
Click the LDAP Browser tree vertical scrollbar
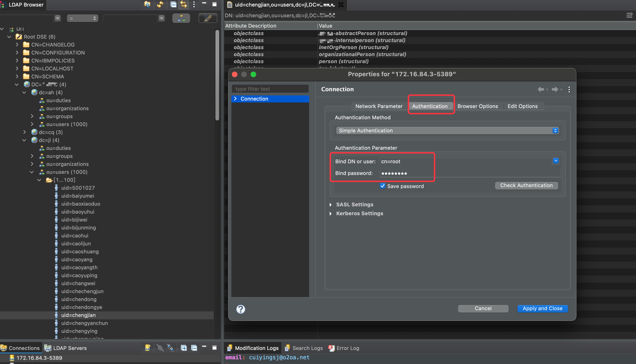pos(217,75)
